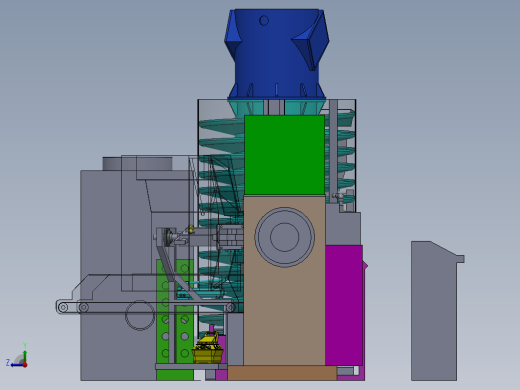Click the small hole on blue hopper

click(x=264, y=21)
